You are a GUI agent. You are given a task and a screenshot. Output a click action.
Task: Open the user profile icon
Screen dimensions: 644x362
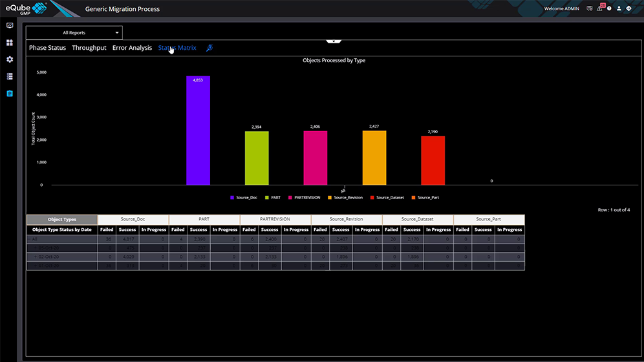(x=619, y=9)
